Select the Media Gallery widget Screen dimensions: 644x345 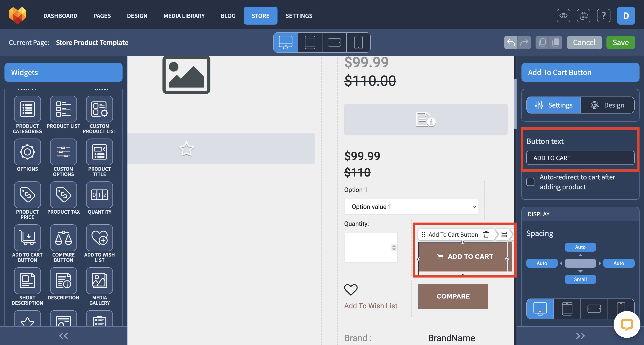99,281
